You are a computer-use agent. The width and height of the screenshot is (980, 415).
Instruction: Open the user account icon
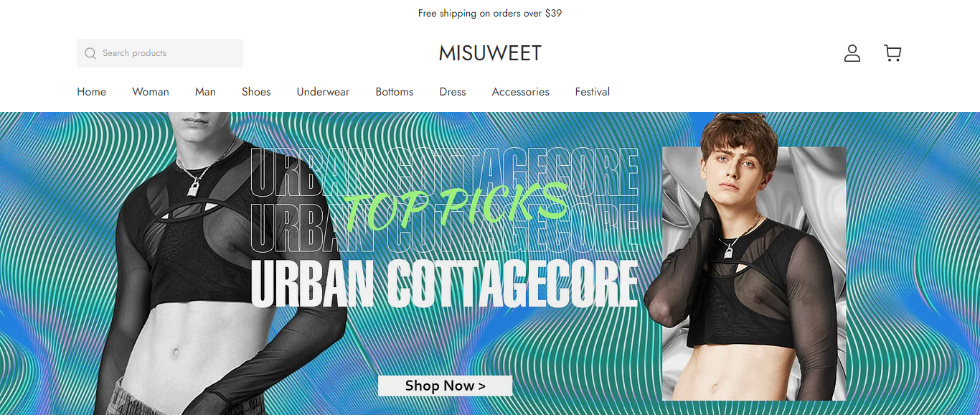point(852,53)
